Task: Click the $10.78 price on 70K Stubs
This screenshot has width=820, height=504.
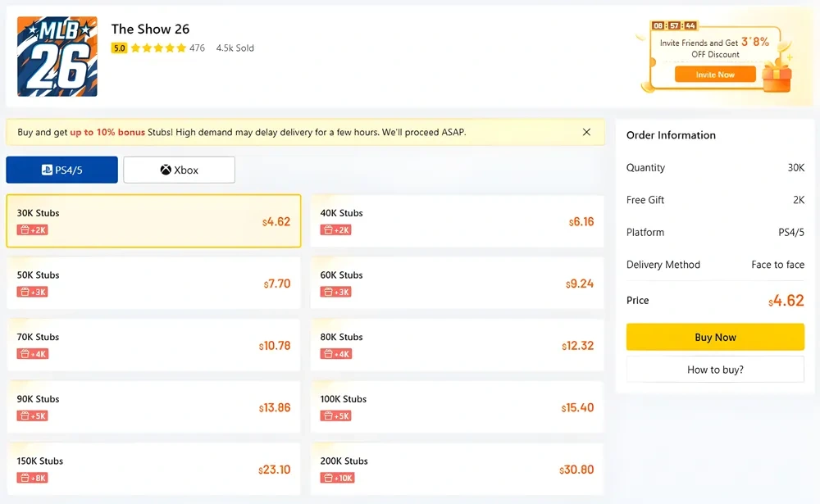Action: [275, 346]
